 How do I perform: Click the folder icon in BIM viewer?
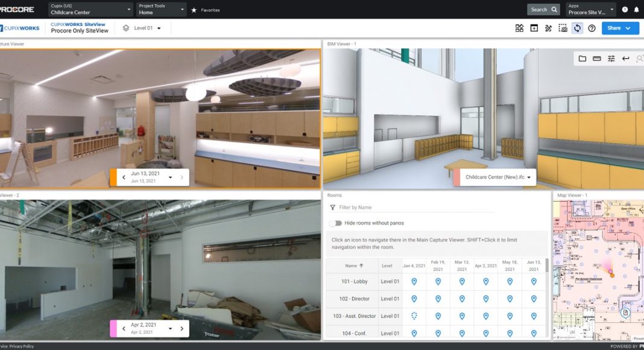[x=582, y=59]
